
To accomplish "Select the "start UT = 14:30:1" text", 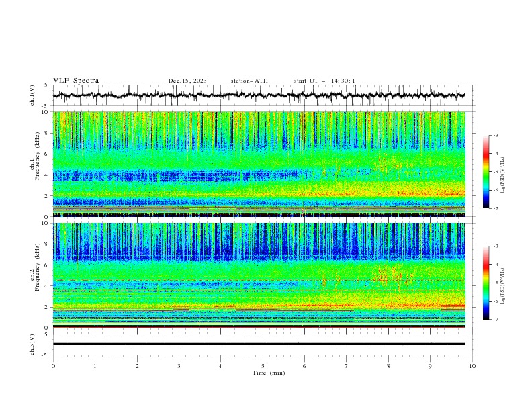I will (324, 81).
